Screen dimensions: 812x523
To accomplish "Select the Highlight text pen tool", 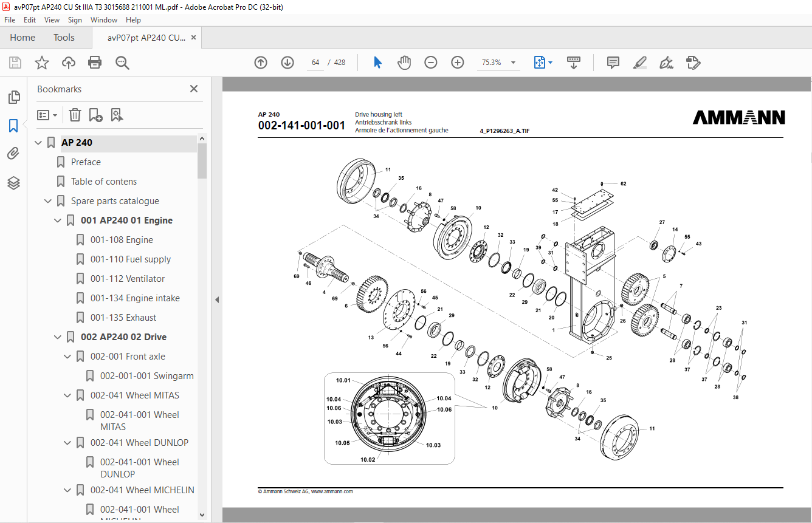I will pos(639,63).
